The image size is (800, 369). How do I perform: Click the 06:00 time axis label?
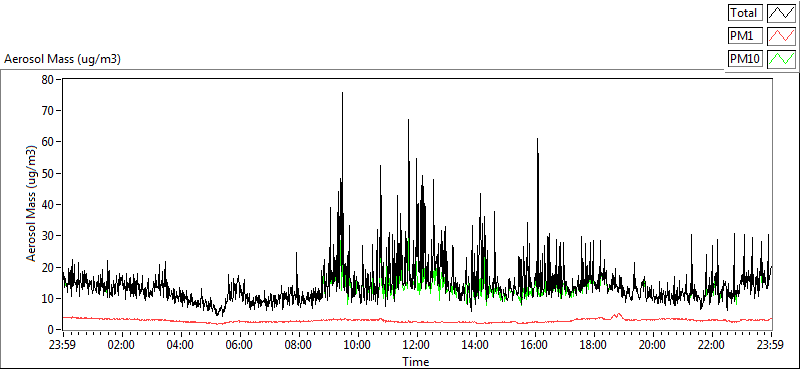(239, 345)
